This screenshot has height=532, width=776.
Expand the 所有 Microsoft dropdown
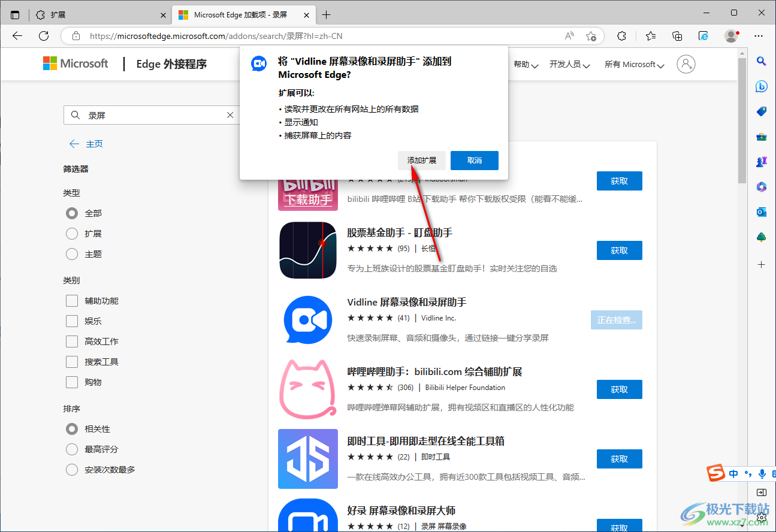pyautogui.click(x=635, y=65)
